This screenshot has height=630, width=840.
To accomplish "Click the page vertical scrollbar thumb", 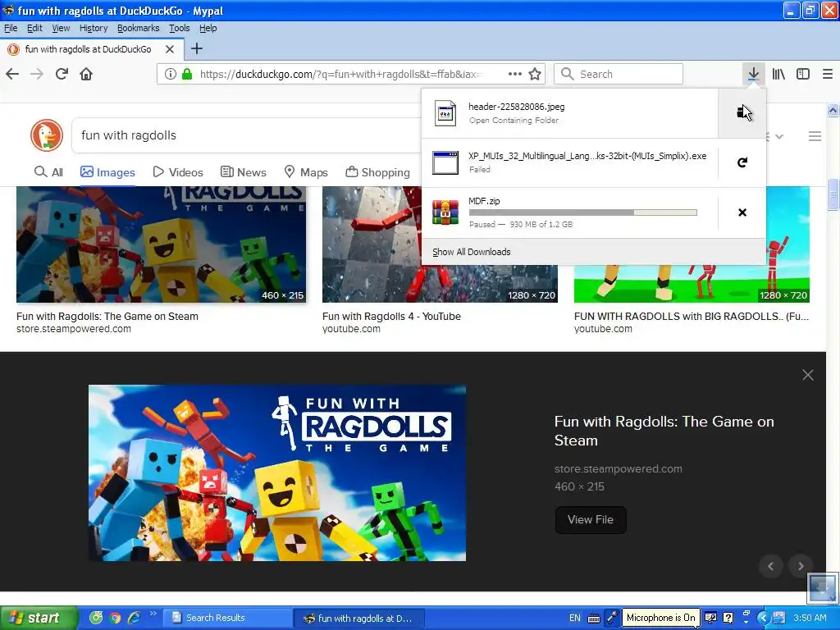I will pos(833,195).
